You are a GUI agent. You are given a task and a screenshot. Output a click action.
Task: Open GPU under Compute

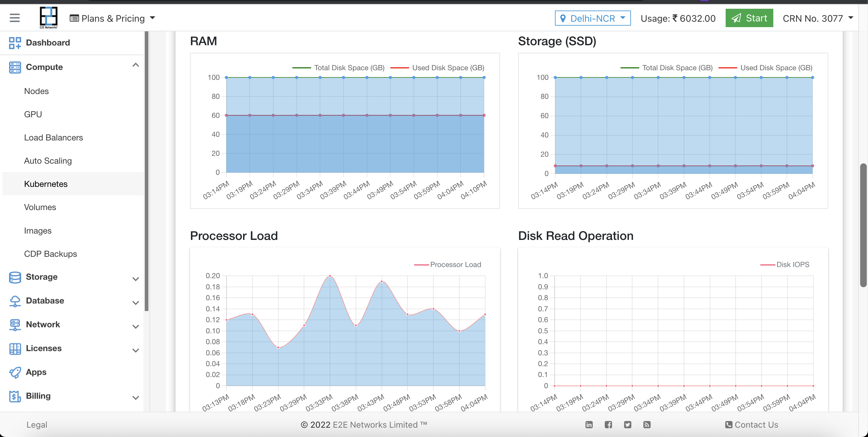[33, 115]
